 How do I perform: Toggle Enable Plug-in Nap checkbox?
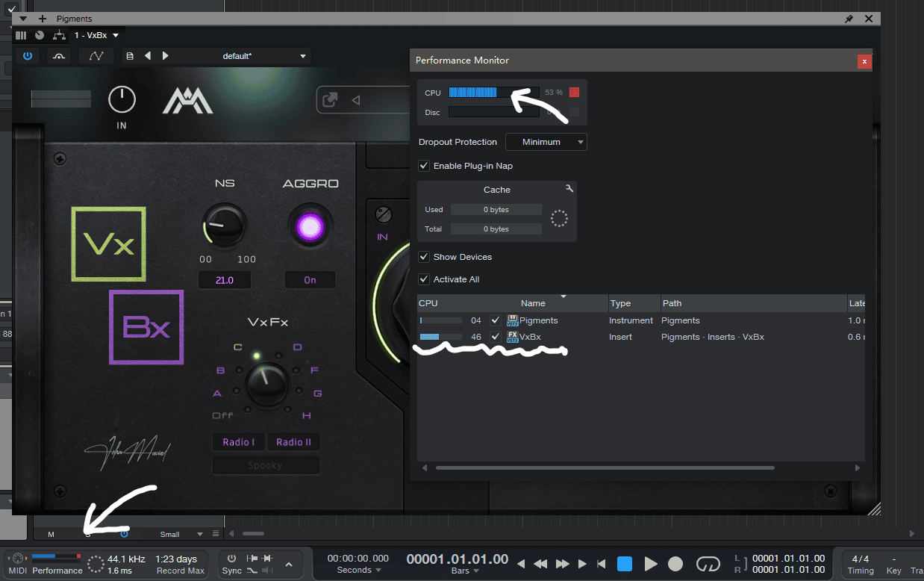point(424,166)
